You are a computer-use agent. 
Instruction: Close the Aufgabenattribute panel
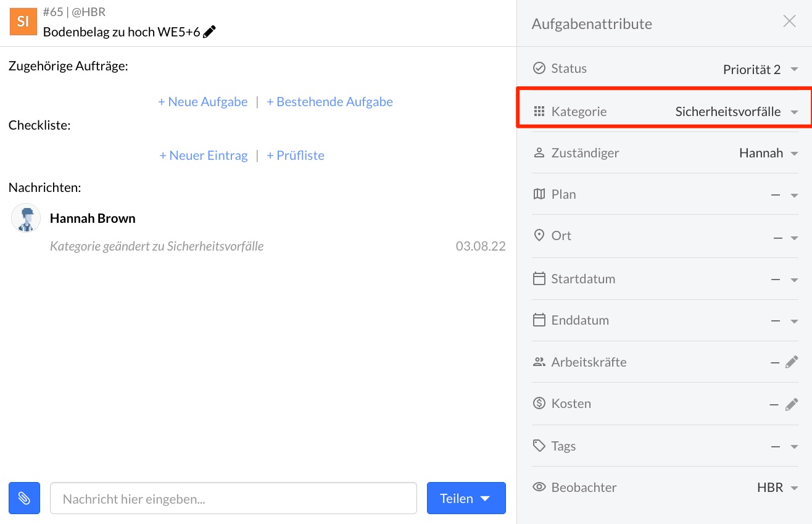[789, 20]
